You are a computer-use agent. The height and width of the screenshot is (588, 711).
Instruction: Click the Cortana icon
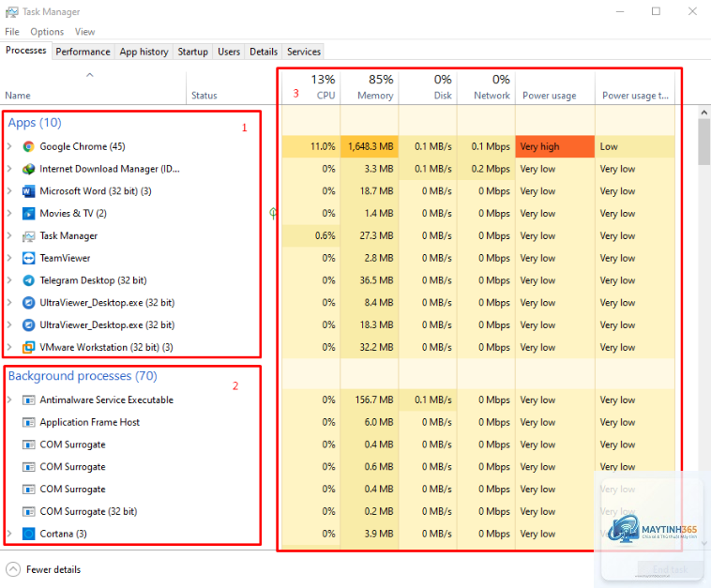(x=28, y=534)
